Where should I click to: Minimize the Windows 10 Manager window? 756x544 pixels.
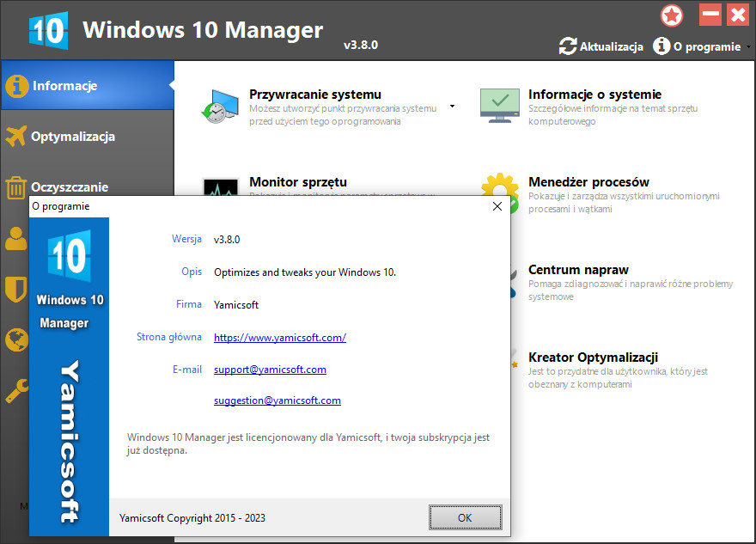710,15
